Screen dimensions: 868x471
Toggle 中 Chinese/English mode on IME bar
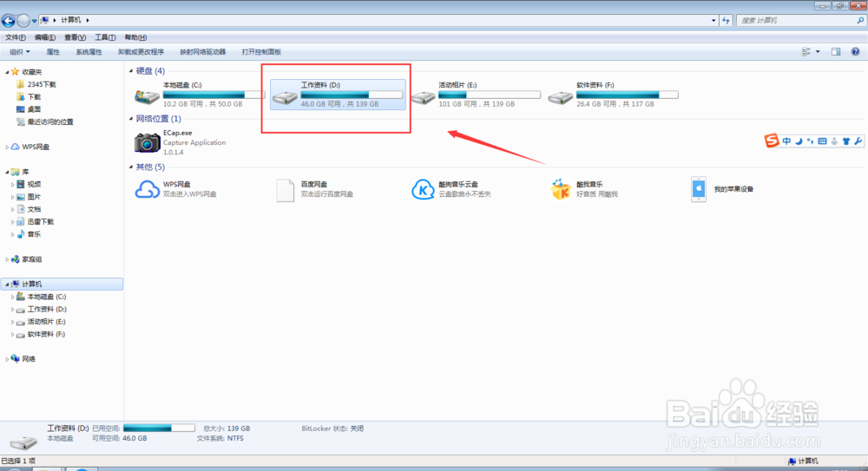pos(786,141)
